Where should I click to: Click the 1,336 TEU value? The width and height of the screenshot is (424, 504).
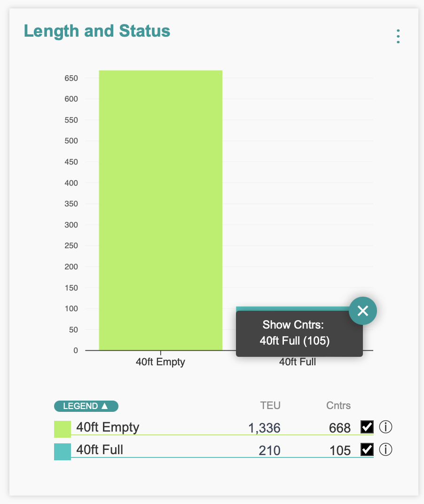264,428
